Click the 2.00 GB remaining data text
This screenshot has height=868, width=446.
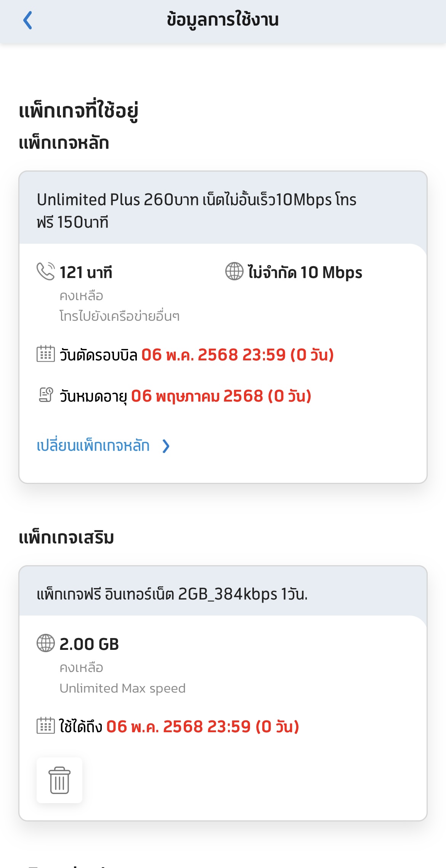point(89,644)
